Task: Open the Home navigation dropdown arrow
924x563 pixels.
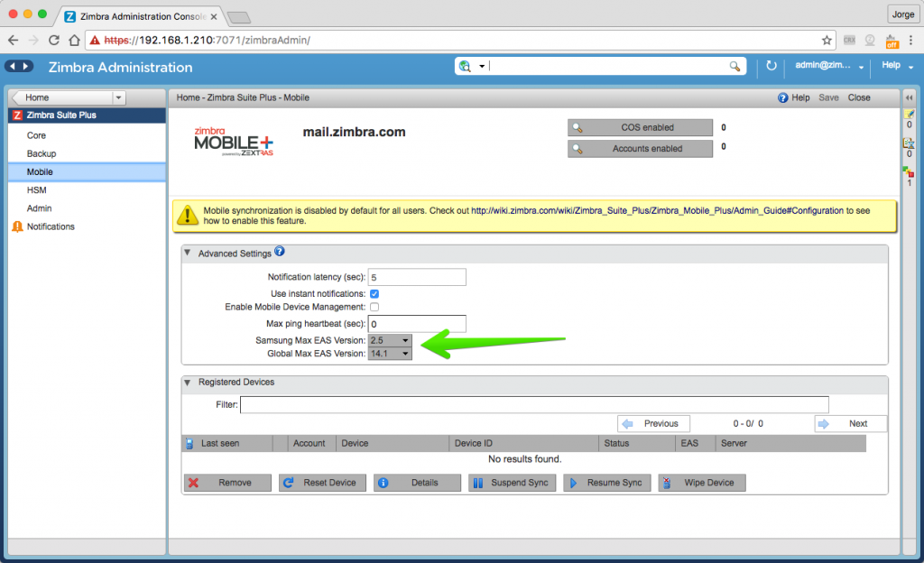Action: coord(118,97)
